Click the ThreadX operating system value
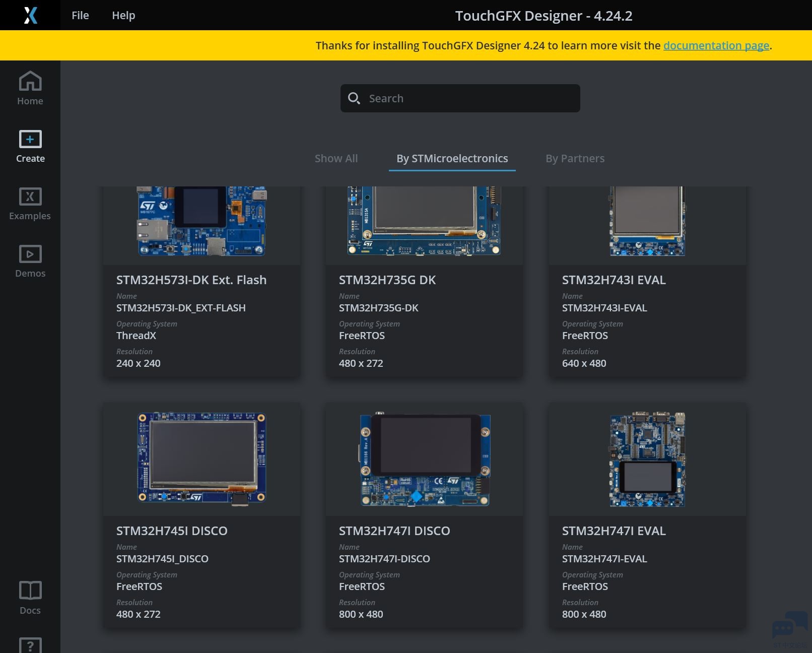Viewport: 812px width, 653px height. [136, 336]
